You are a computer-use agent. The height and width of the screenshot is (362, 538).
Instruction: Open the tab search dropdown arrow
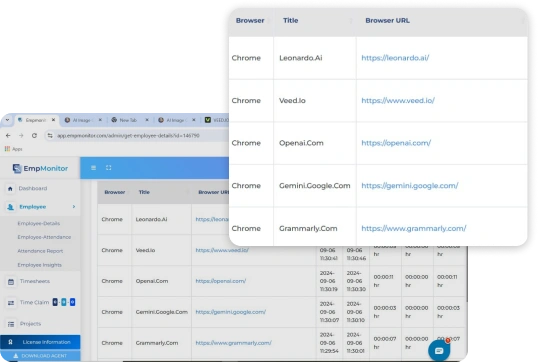pyautogui.click(x=7, y=120)
